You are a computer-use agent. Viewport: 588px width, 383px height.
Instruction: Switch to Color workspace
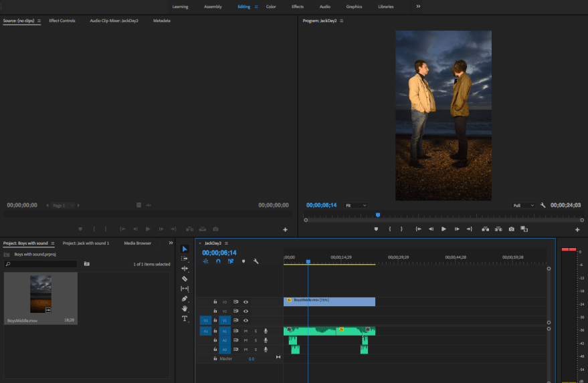tap(271, 7)
